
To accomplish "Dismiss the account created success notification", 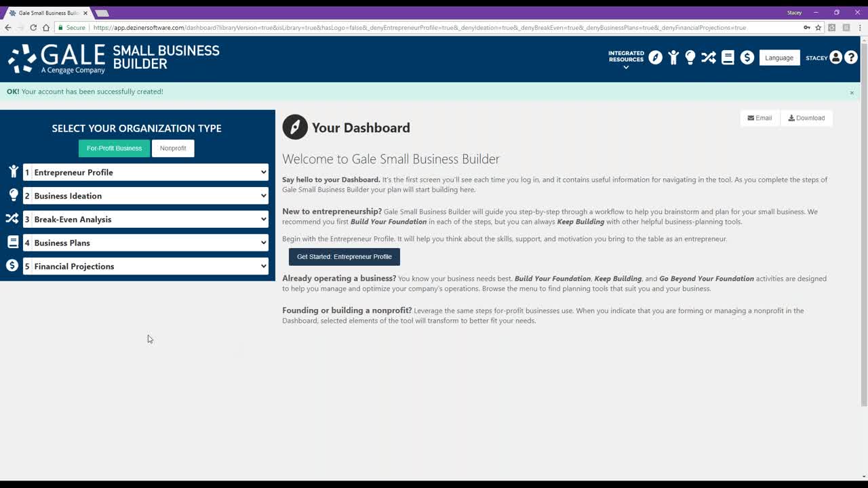I will tap(852, 92).
